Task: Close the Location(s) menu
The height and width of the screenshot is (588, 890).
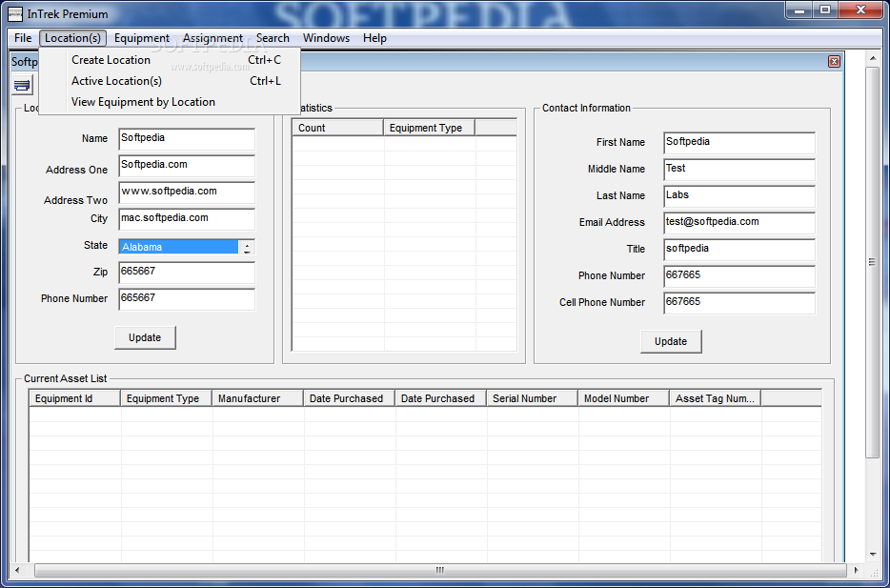Action: tap(72, 38)
